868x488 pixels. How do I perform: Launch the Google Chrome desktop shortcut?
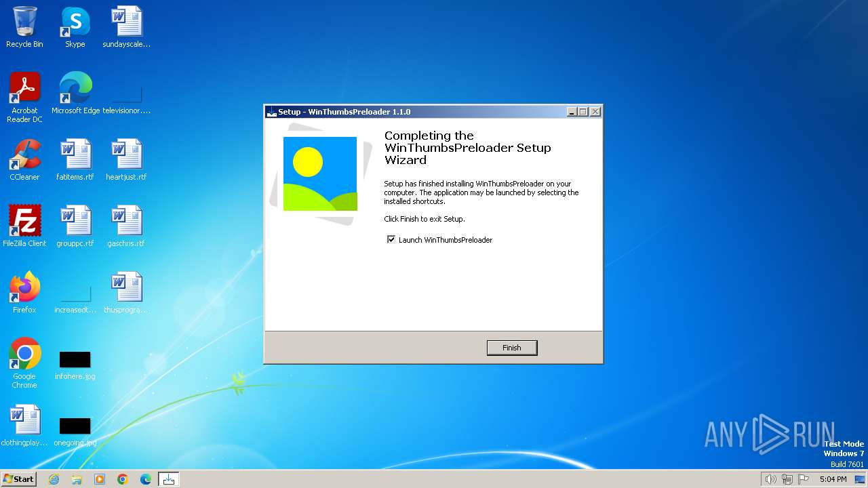[x=24, y=363]
